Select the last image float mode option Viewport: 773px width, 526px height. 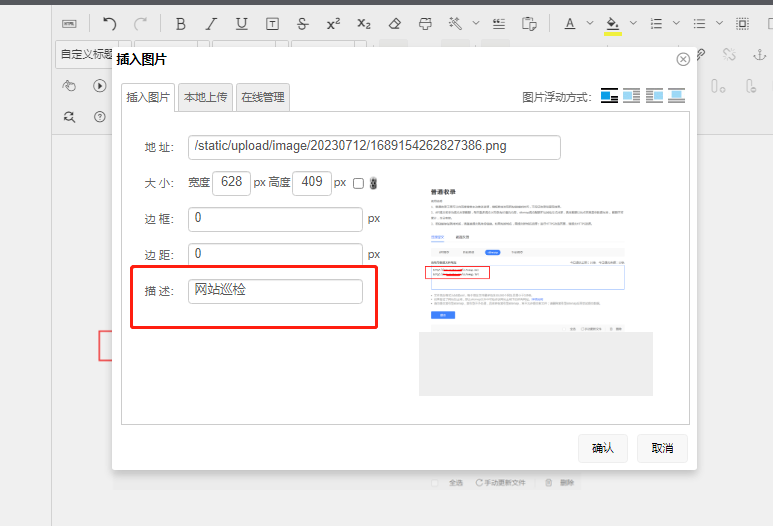[677, 97]
